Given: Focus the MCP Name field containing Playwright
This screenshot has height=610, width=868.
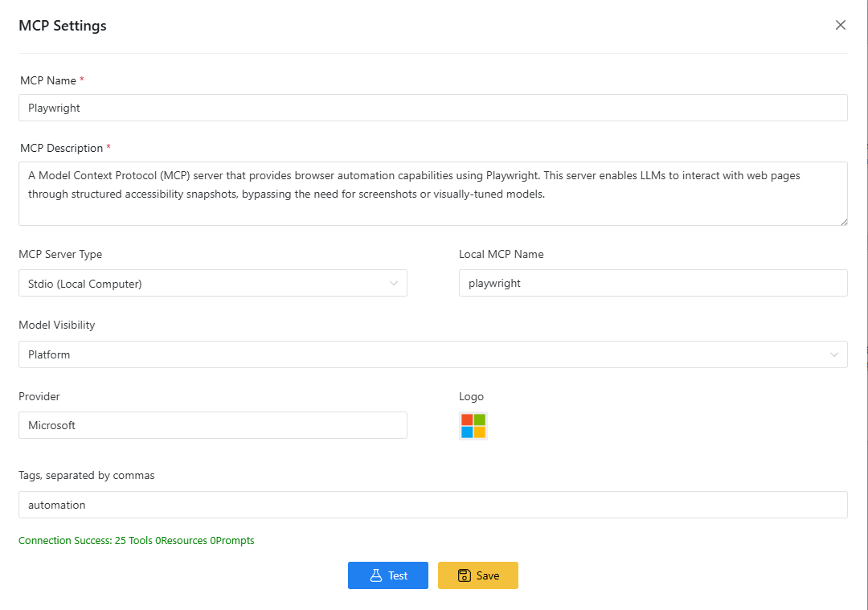Looking at the screenshot, I should point(432,108).
